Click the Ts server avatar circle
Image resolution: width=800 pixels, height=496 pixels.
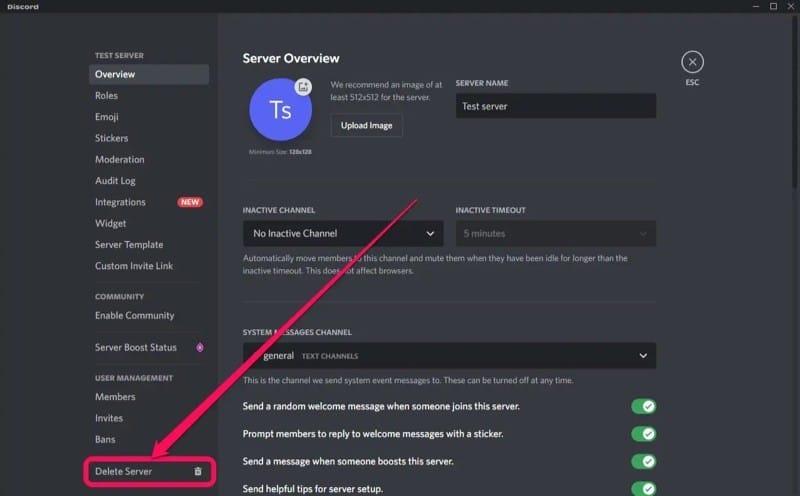click(280, 109)
